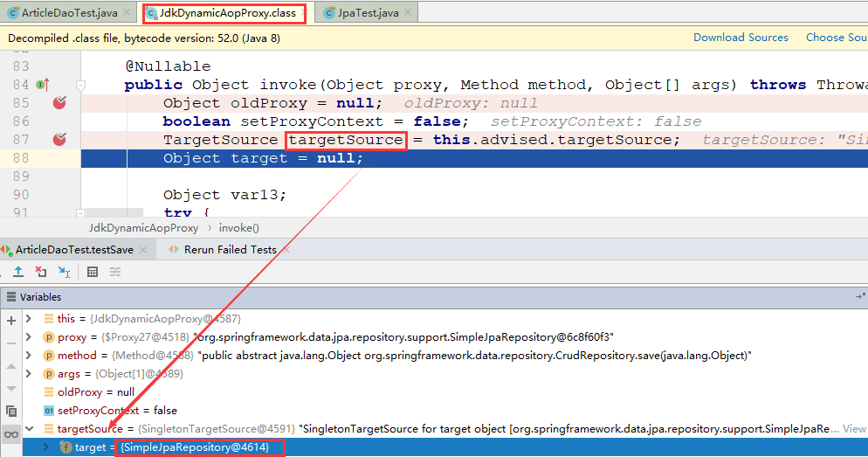Image resolution: width=868 pixels, height=457 pixels.
Task: Click the implements-method gutter icon at line 84
Action: (x=43, y=84)
